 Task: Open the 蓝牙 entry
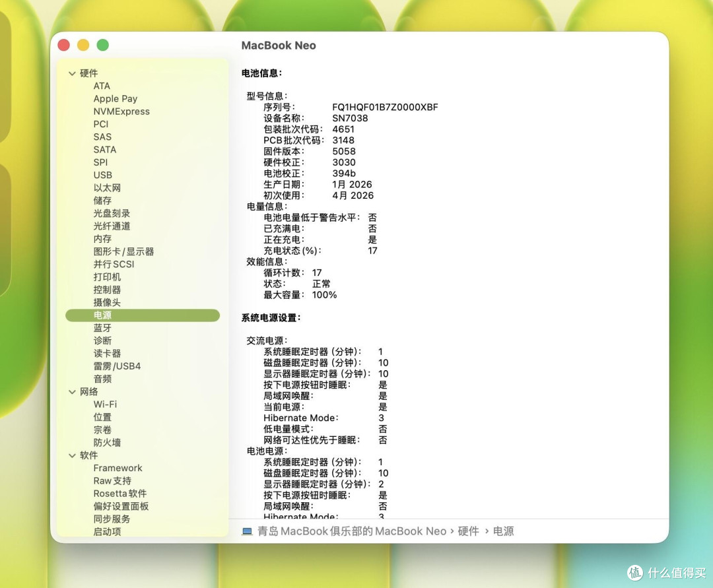[102, 327]
